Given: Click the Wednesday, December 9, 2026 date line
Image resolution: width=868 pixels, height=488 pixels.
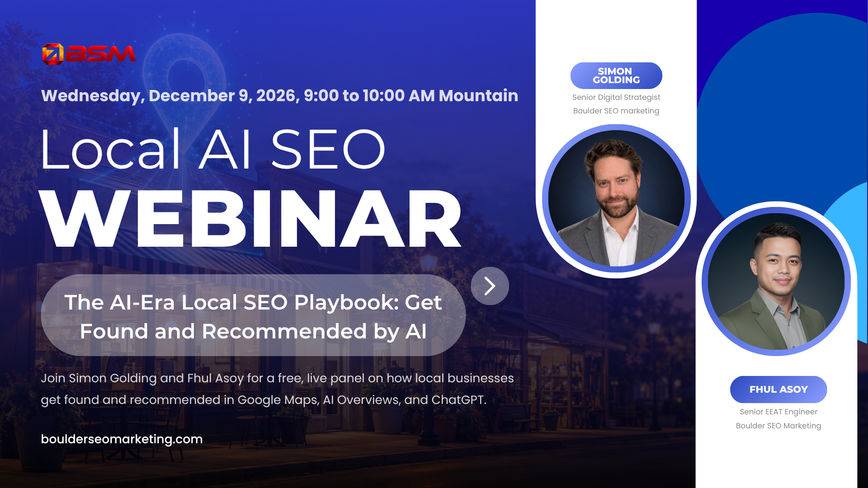Looking at the screenshot, I should click(279, 96).
